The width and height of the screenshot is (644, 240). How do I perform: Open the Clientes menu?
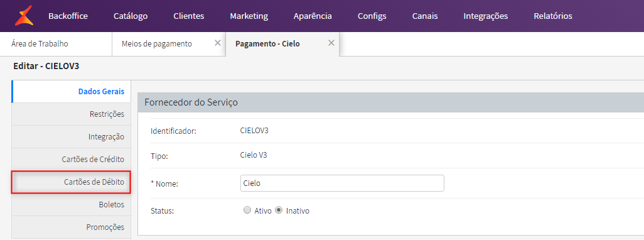189,16
